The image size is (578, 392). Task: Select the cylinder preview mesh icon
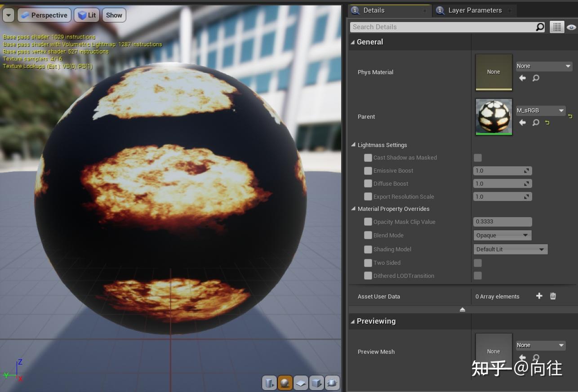click(269, 383)
